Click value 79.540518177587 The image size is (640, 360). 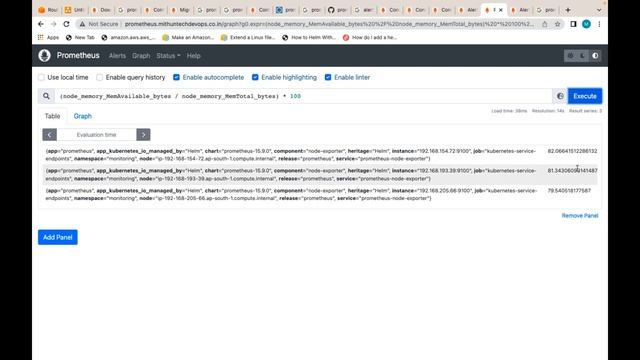pos(569,191)
